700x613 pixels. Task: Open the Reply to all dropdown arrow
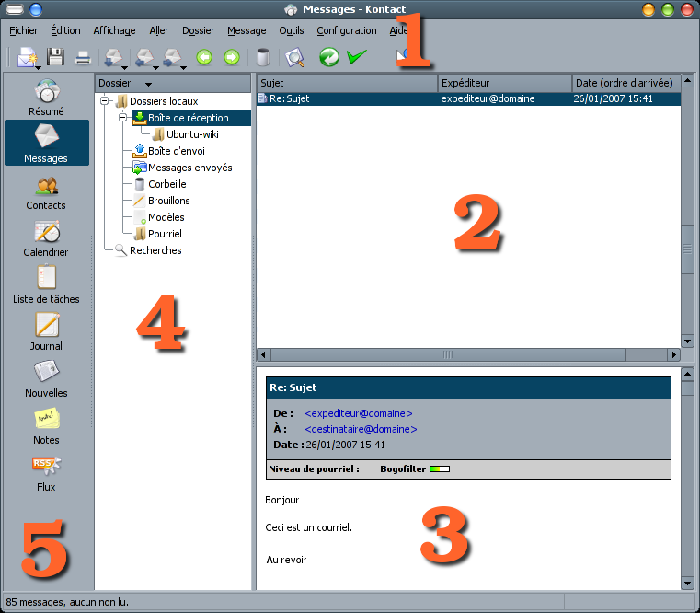pyautogui.click(x=155, y=68)
